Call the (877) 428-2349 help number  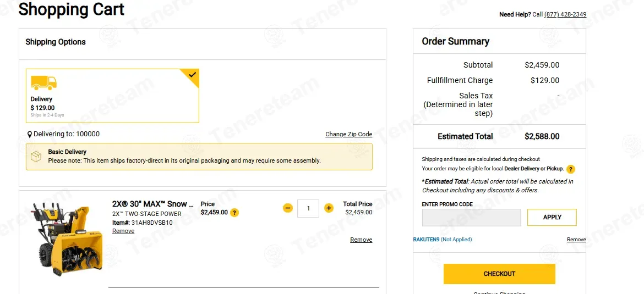tap(565, 14)
